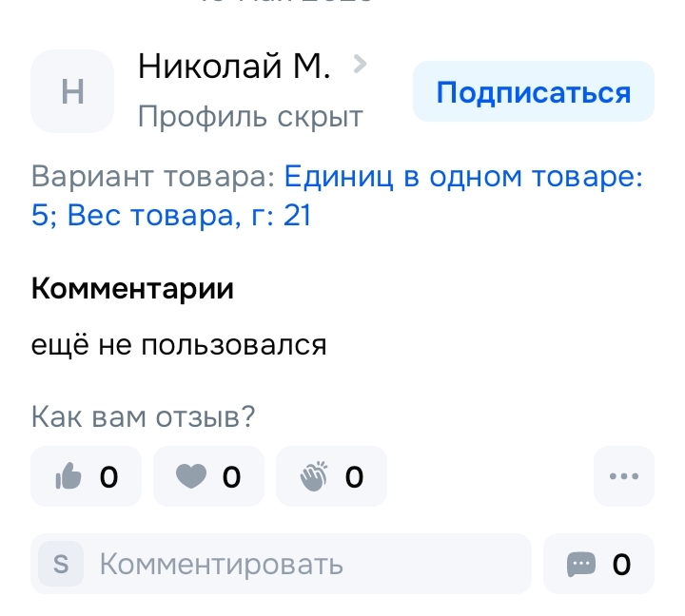Open the three-dots more options menu
The height and width of the screenshot is (616, 685).
623,476
